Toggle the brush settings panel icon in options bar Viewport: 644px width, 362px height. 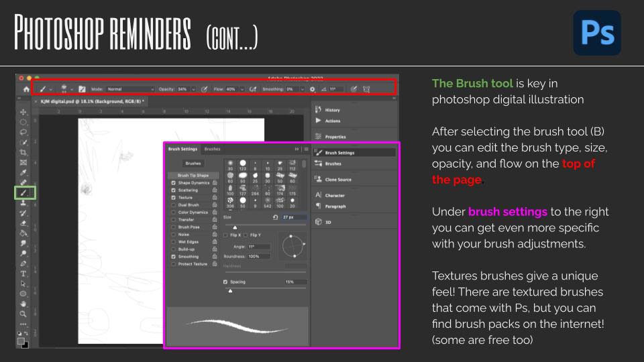point(82,89)
